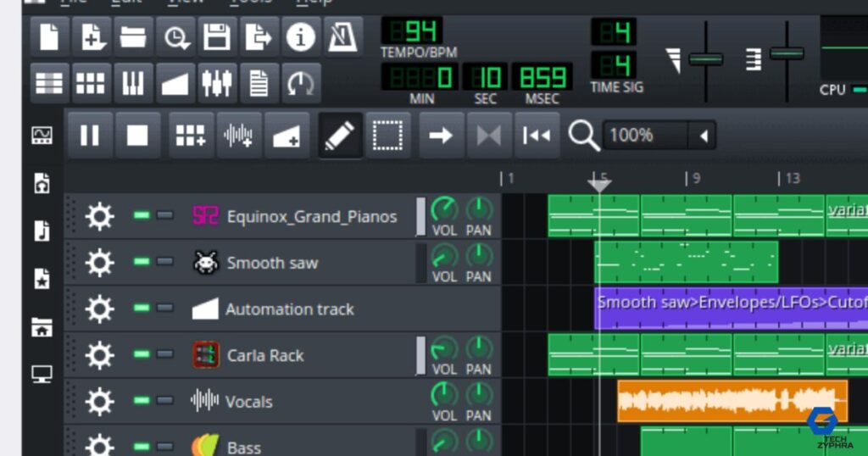Image resolution: width=868 pixels, height=456 pixels.
Task: Show the Mixer window
Action: coord(216,83)
